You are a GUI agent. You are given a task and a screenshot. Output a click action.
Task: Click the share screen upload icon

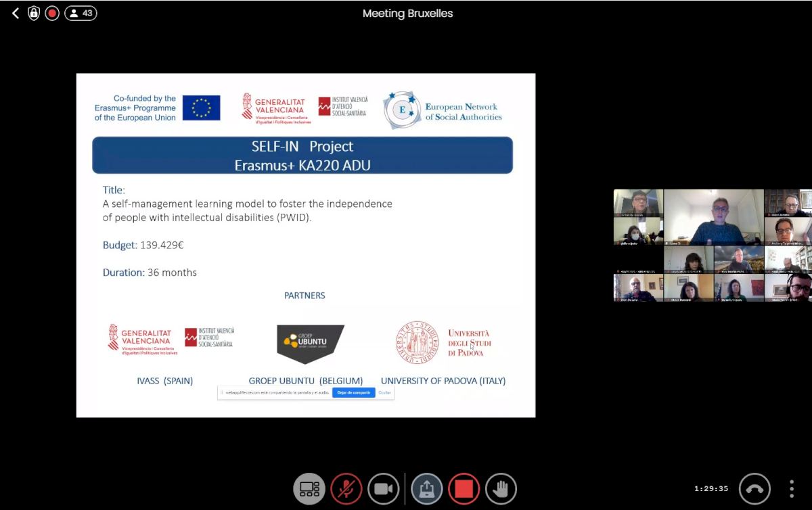[427, 488]
